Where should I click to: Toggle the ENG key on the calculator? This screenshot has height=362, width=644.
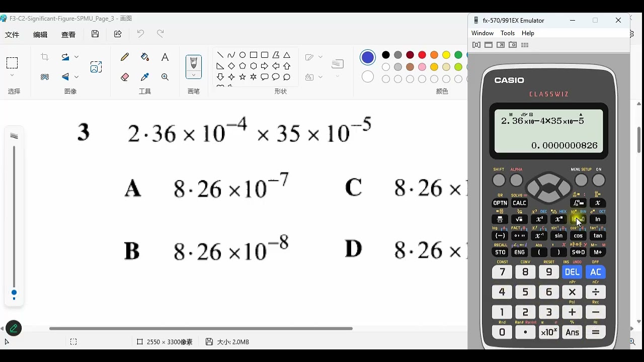click(x=519, y=252)
